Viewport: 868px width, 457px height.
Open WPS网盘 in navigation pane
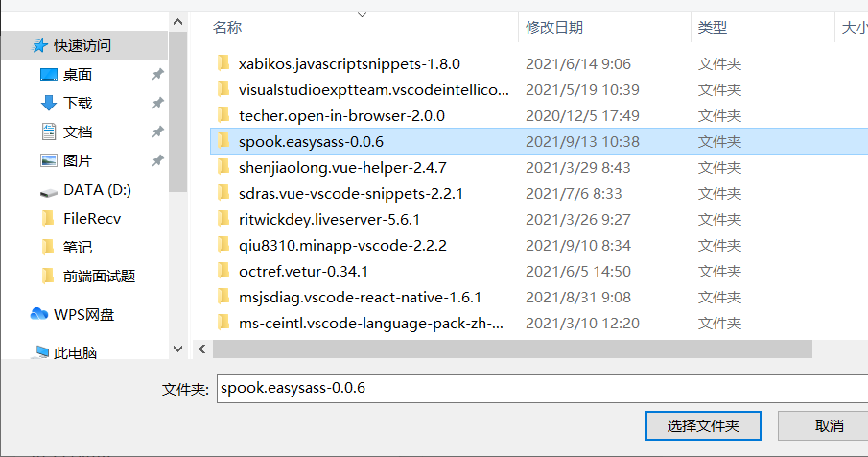tap(84, 315)
